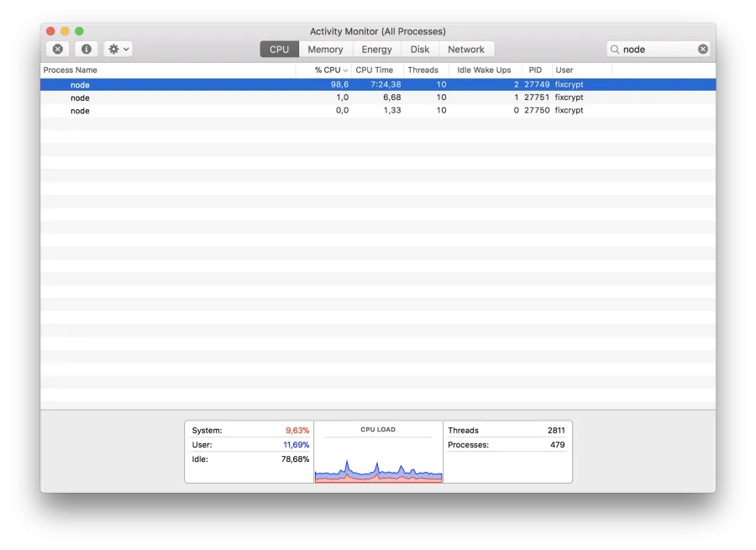
Task: Sort by Idle Wake Ups column
Action: tap(484, 70)
